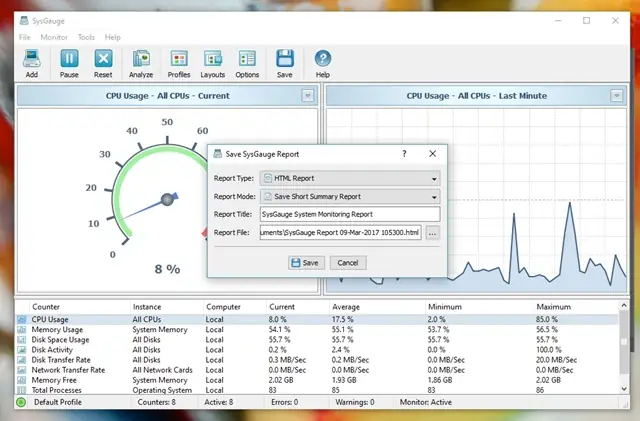The height and width of the screenshot is (421, 640).
Task: Click the Memory Free row icon
Action: 22,380
